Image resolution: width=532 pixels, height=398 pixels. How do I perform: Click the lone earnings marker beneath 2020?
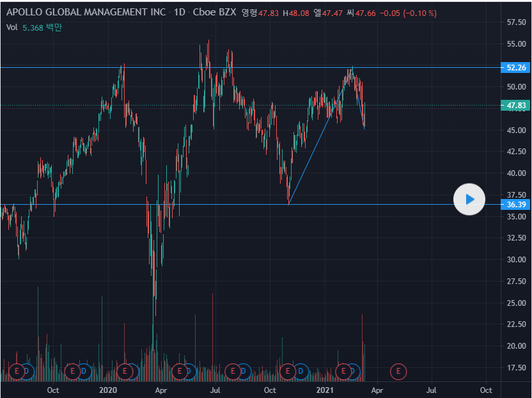pyautogui.click(x=125, y=370)
